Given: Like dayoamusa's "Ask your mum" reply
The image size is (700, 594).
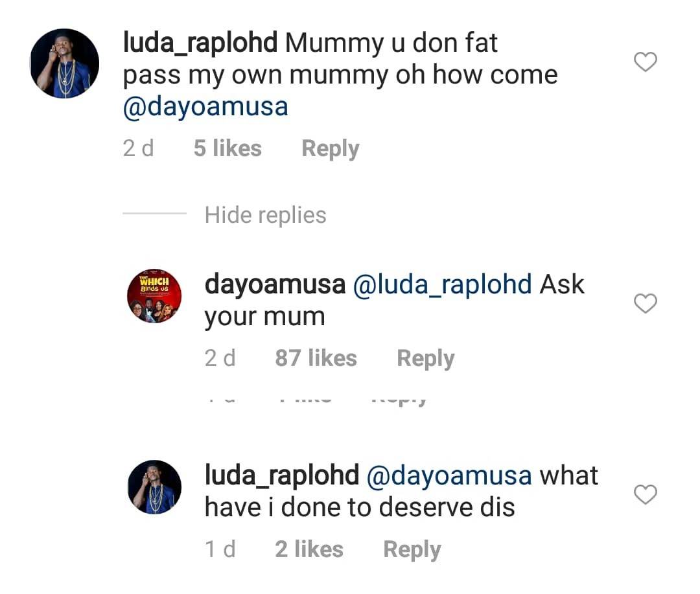Looking at the screenshot, I should coord(645,303).
